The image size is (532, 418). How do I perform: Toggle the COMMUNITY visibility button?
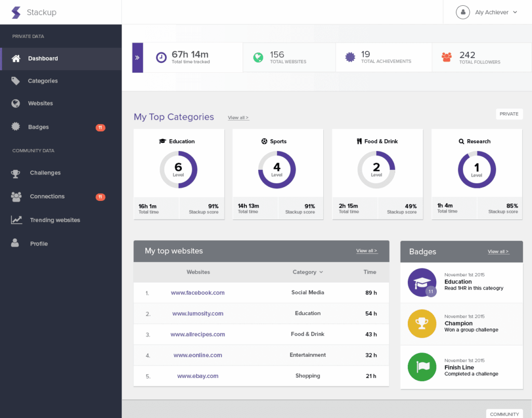pyautogui.click(x=504, y=414)
